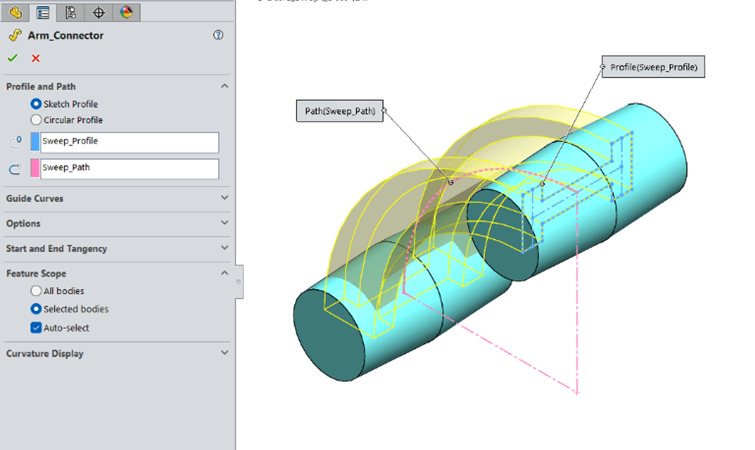The image size is (755, 450).
Task: Click the profile selection icon
Action: click(14, 142)
